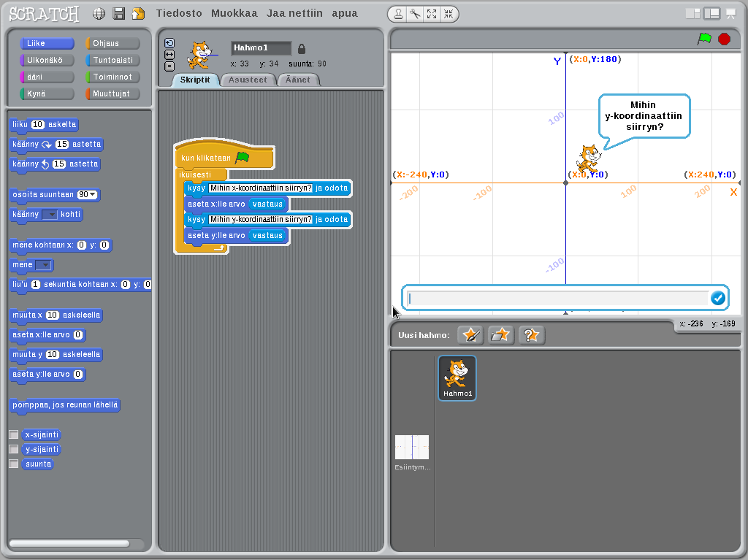Click the answer input field on stage
Screen dimensions: 748x560
pos(557,298)
